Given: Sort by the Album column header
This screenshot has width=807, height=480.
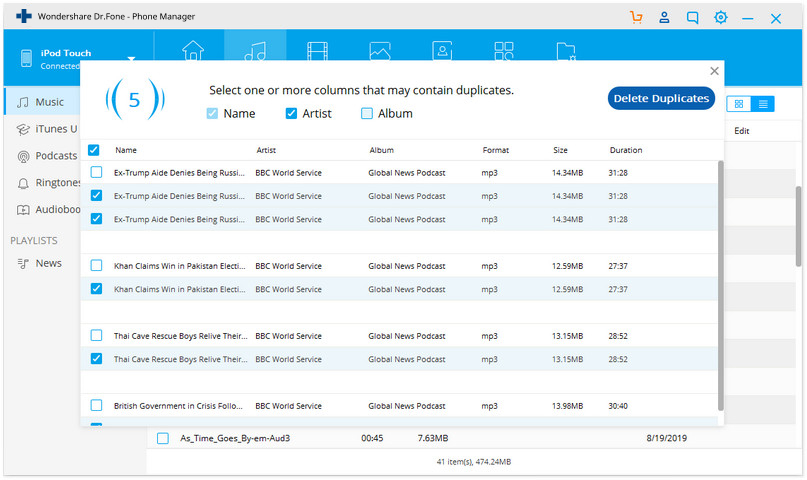Looking at the screenshot, I should point(381,150).
